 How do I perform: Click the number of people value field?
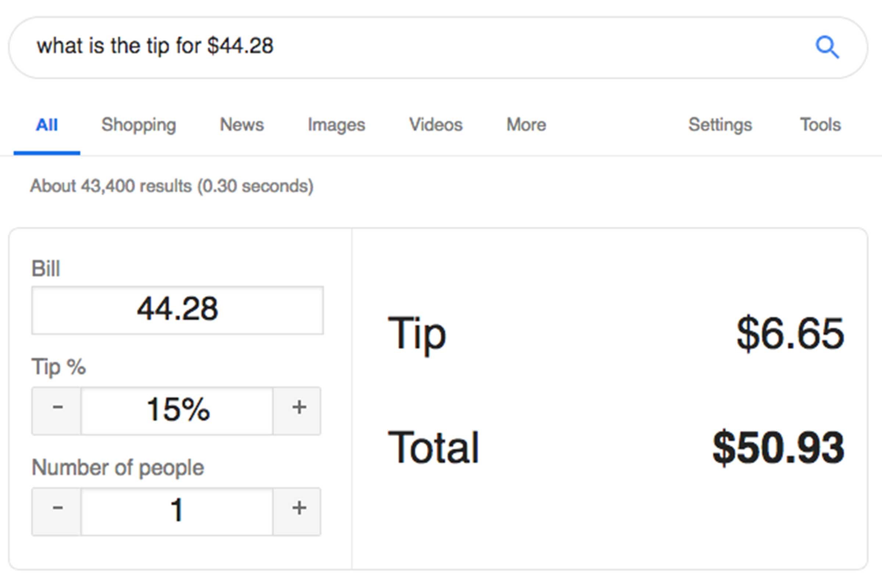(177, 512)
